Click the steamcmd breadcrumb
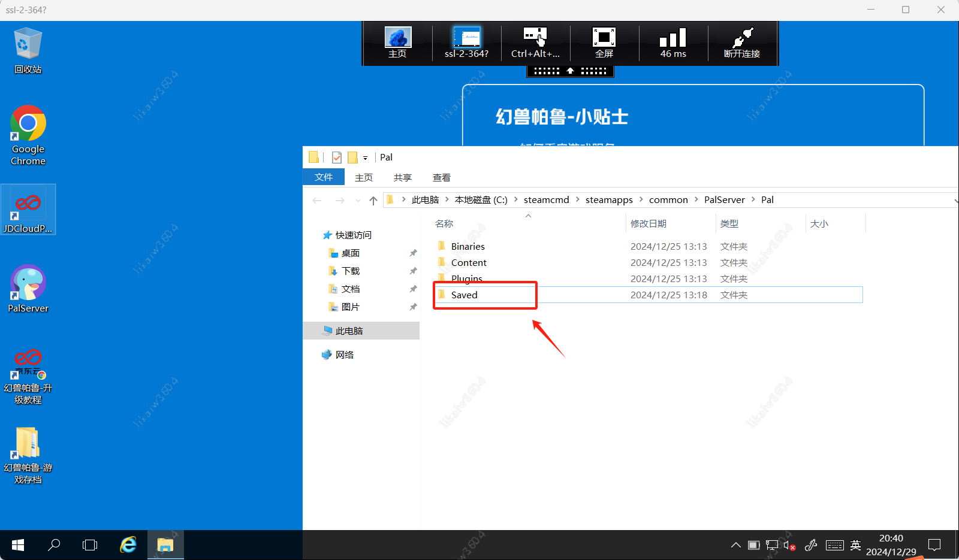Image resolution: width=959 pixels, height=560 pixels. tap(547, 200)
